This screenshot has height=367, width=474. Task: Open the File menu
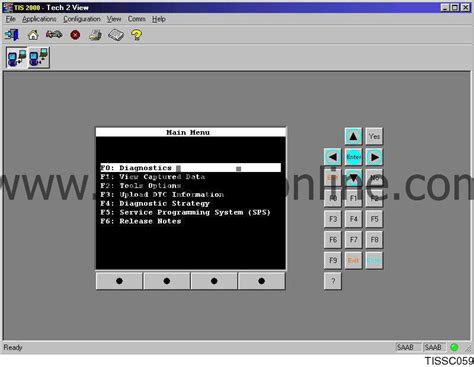pyautogui.click(x=11, y=19)
